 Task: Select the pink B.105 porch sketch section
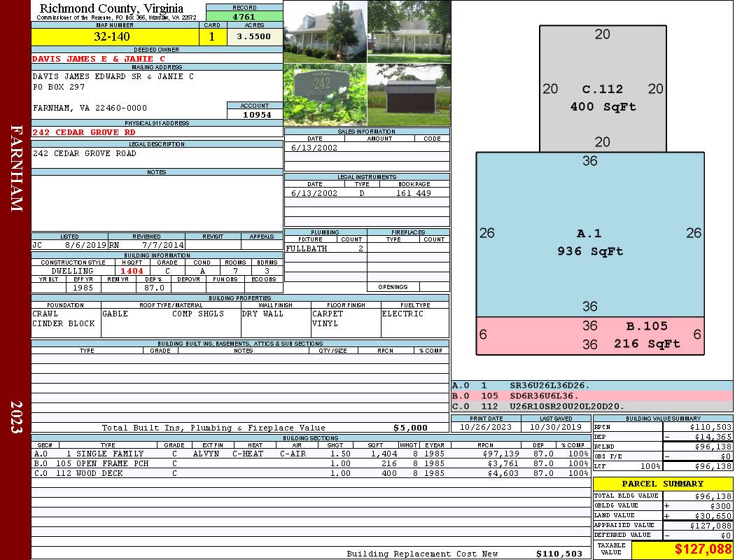point(590,336)
